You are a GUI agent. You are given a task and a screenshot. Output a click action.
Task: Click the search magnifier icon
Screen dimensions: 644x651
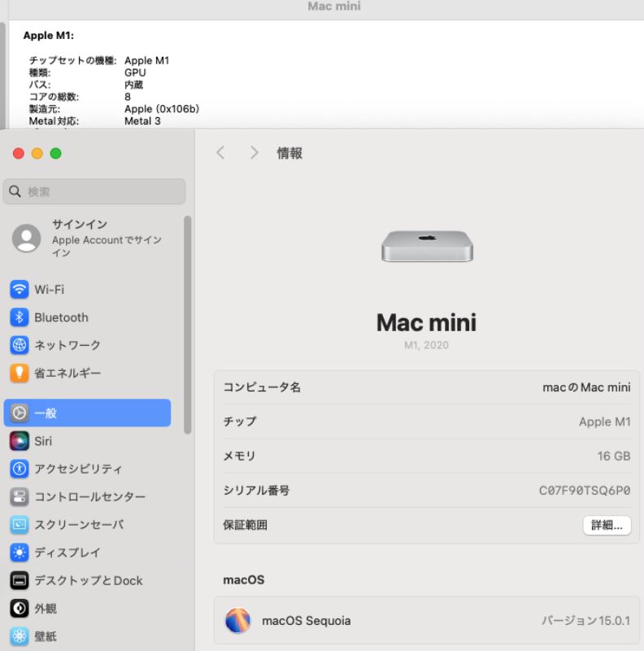tap(15, 191)
